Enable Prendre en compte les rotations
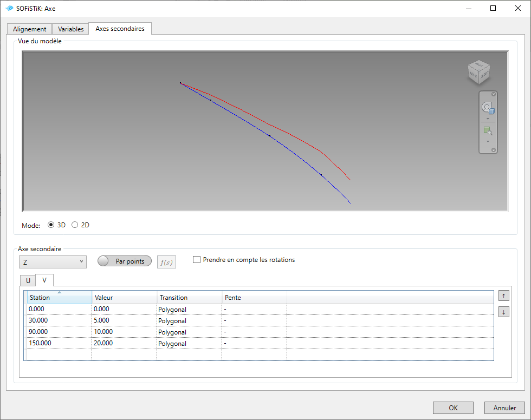This screenshot has width=531, height=420. (x=197, y=260)
